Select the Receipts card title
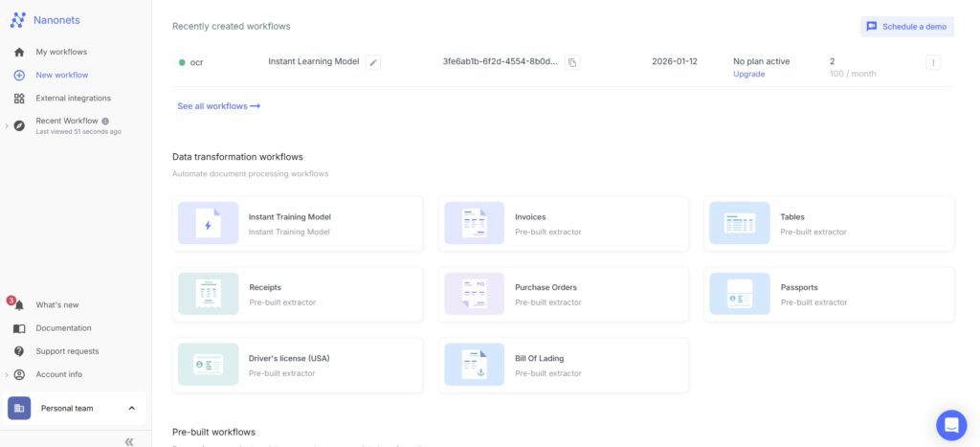The width and height of the screenshot is (980, 447). coord(265,287)
